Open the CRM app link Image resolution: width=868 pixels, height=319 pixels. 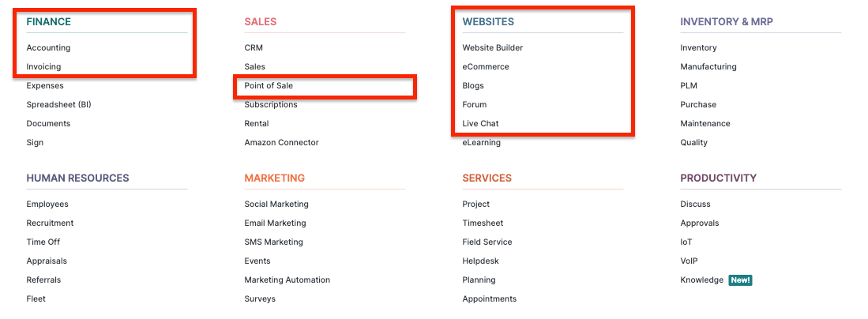pyautogui.click(x=254, y=47)
